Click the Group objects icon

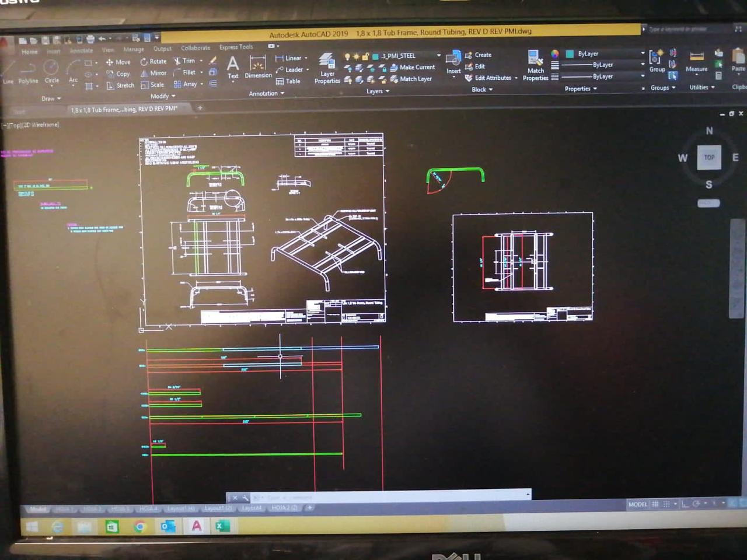pos(657,60)
